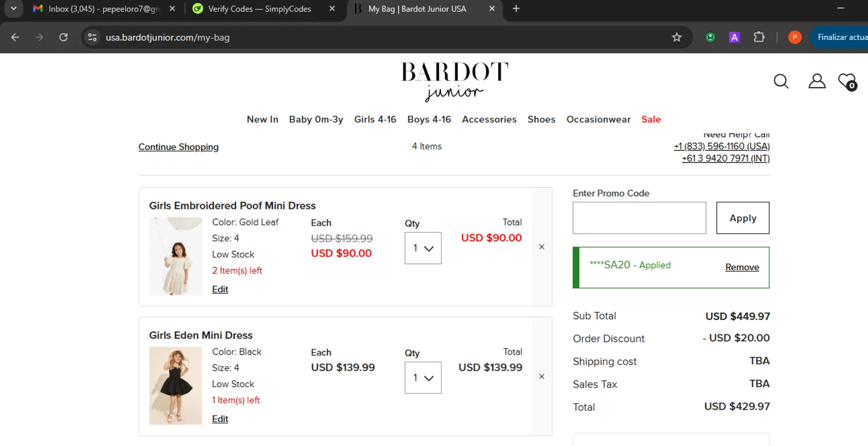Click the Order Discount amount USD $20.00
Screen dimensions: 868x446
pyautogui.click(x=736, y=338)
